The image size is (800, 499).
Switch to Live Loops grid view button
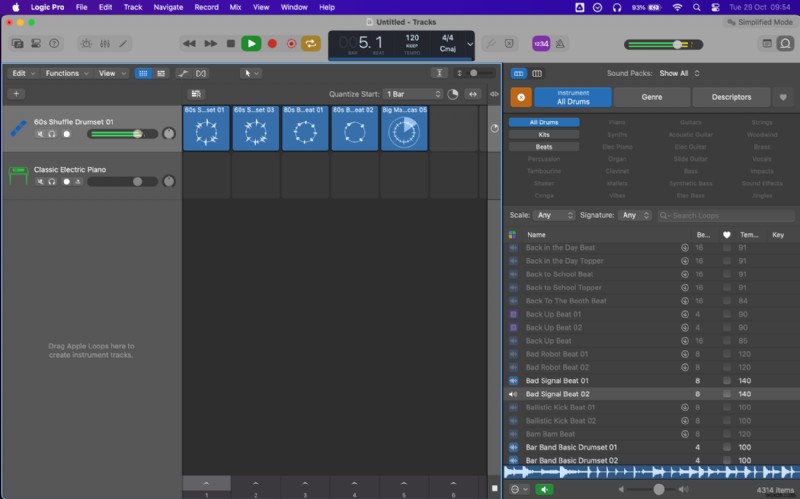click(x=143, y=73)
